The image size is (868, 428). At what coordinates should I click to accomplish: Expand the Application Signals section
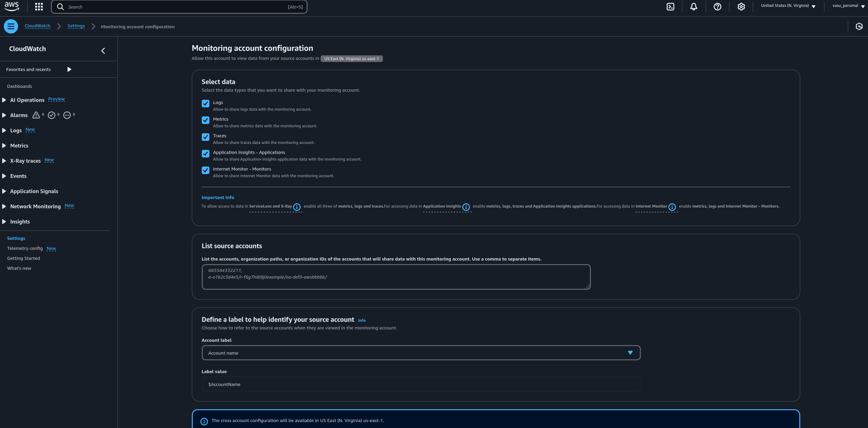(4, 191)
